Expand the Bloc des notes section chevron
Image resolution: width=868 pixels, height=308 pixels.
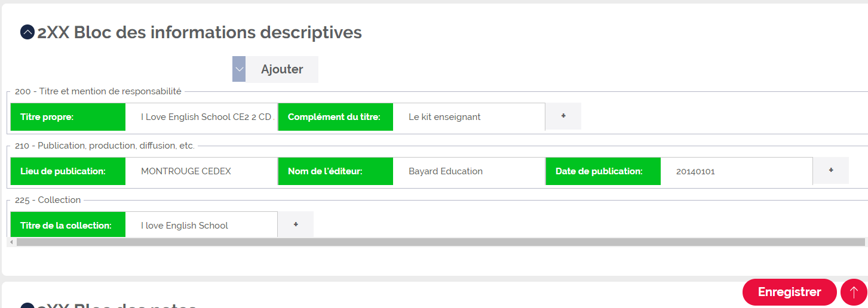(27, 307)
